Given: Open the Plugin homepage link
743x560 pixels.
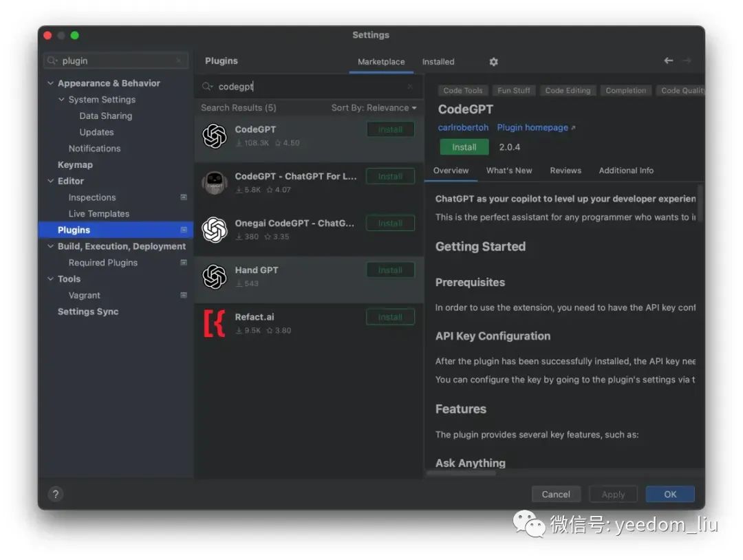Looking at the screenshot, I should click(536, 127).
